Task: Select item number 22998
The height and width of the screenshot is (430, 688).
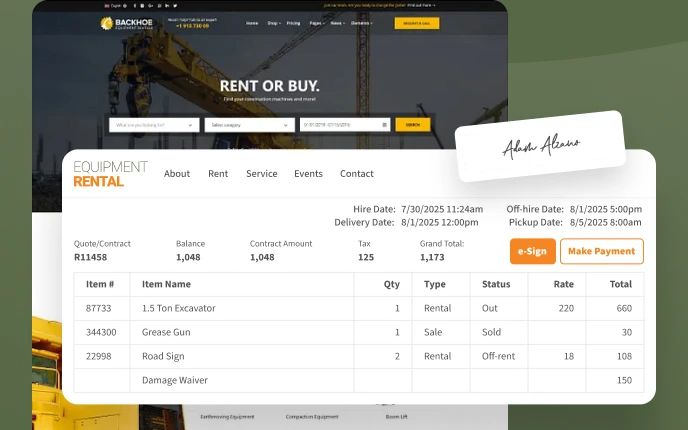Action: coord(99,356)
